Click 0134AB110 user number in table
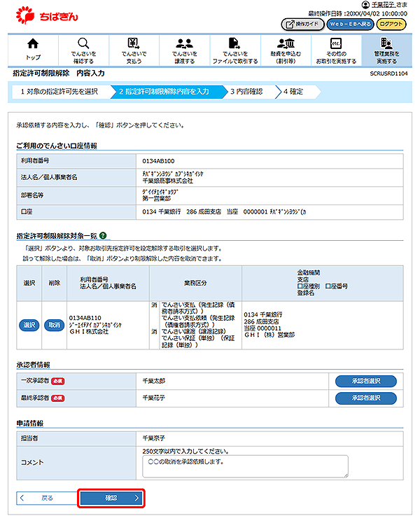 (x=85, y=318)
